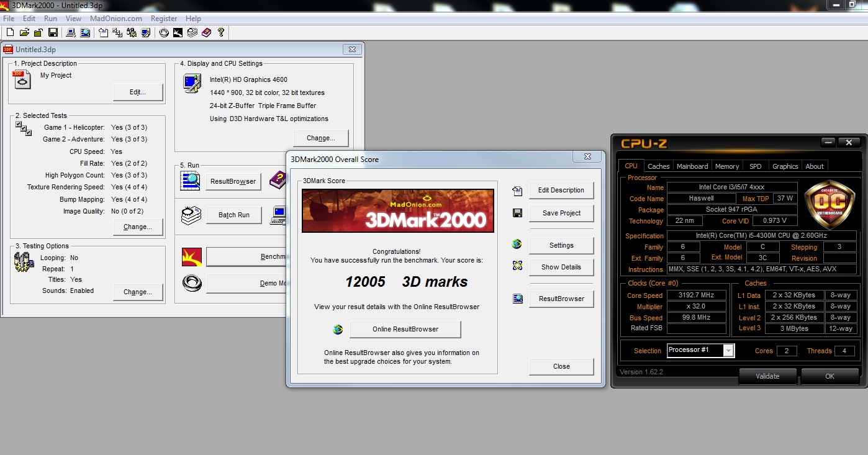Screen dimensions: 868x455
Task: Click the demo ring toolbar icon
Action: (164, 32)
